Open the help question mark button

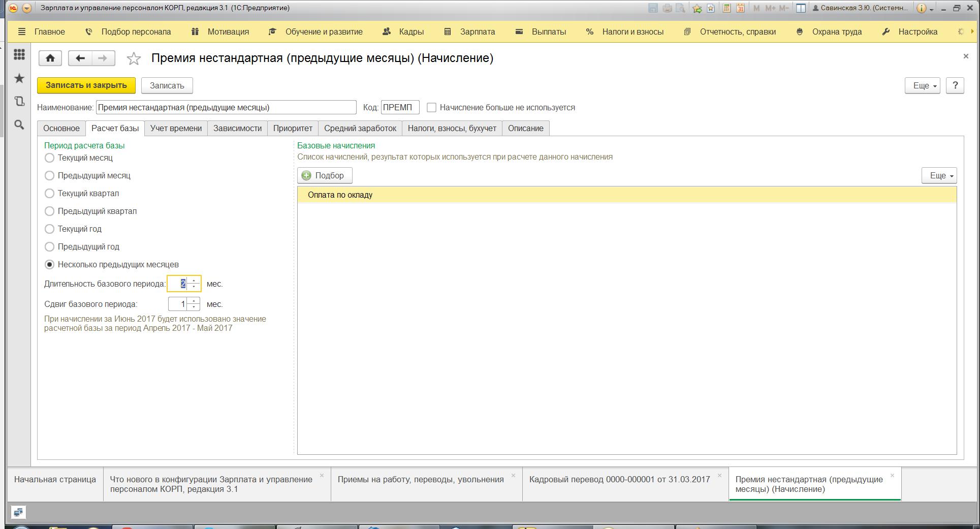coord(955,85)
